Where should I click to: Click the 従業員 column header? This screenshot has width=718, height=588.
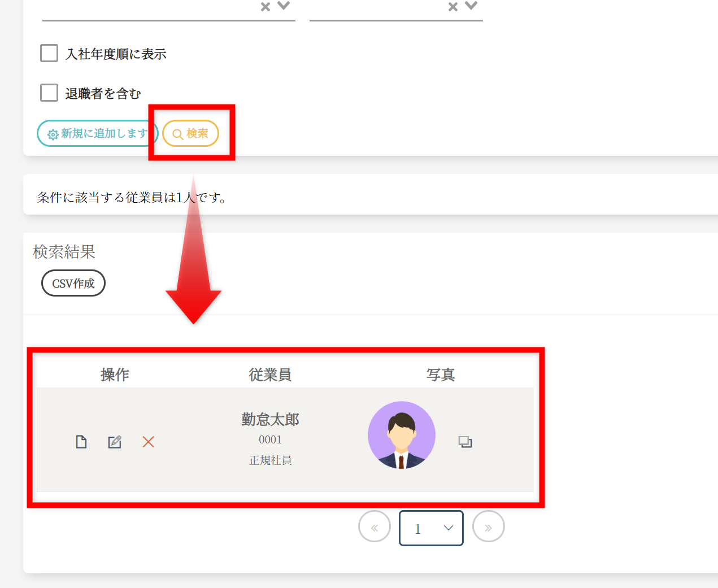[x=270, y=374]
